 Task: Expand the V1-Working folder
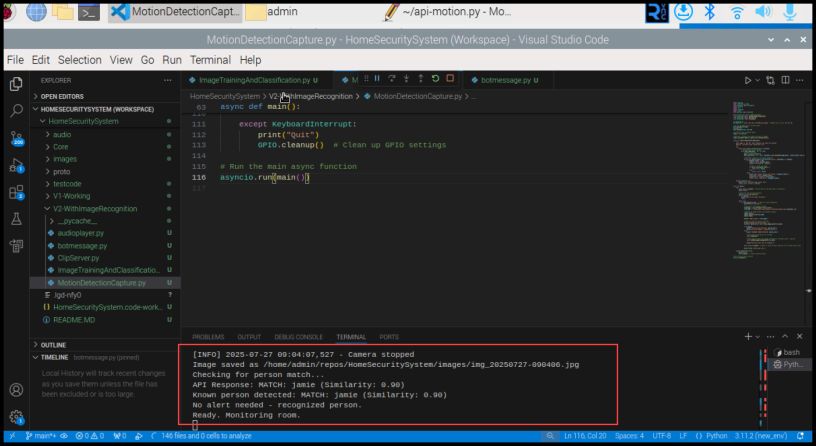coord(71,196)
